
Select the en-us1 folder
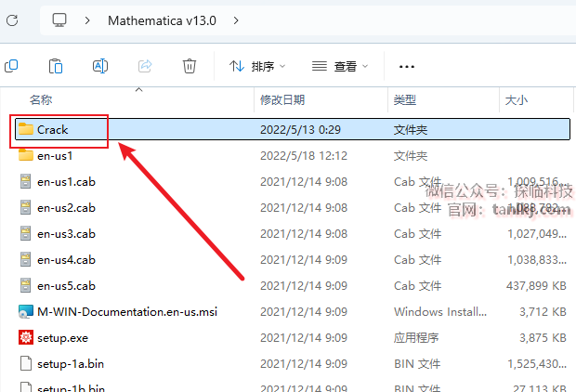(x=55, y=155)
